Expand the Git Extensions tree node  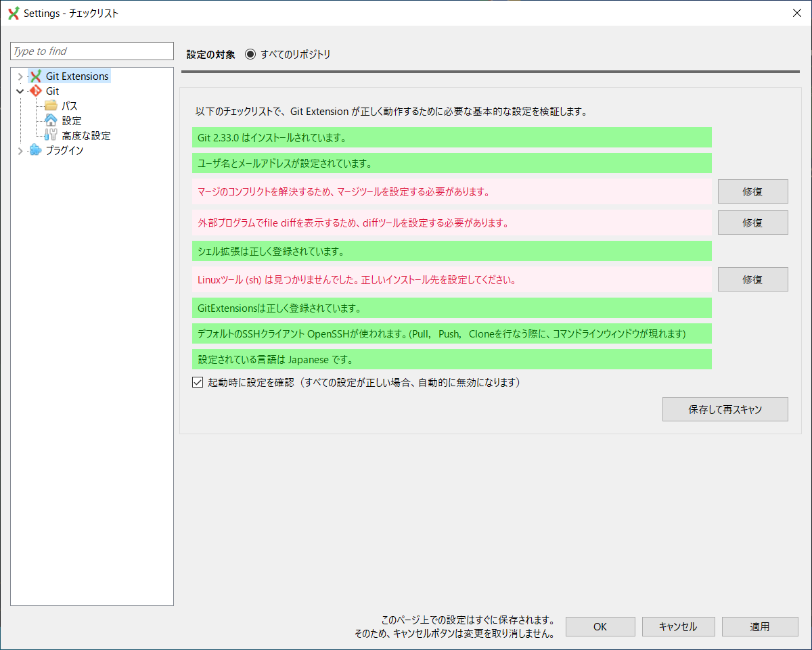coord(20,76)
